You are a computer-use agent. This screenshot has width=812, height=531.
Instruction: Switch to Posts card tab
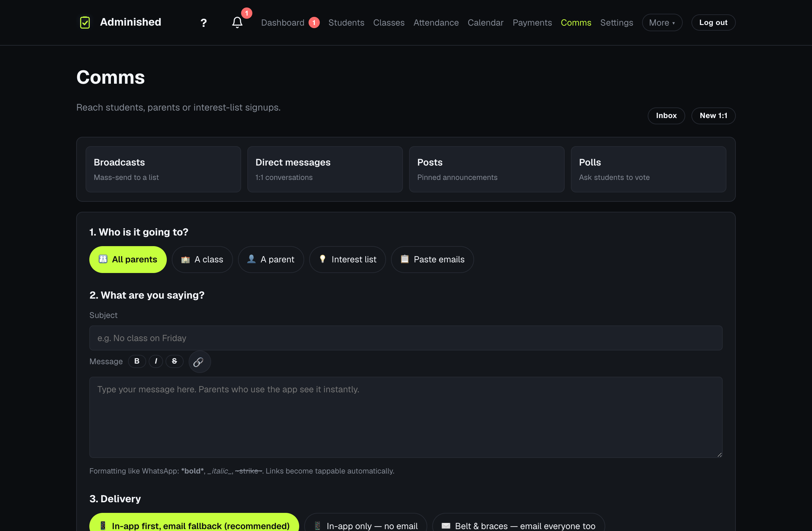487,169
